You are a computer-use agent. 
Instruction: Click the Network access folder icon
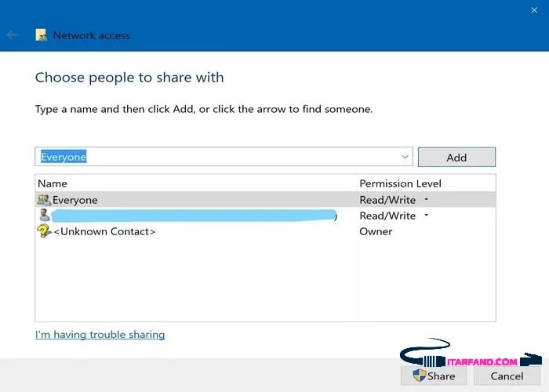[x=42, y=35]
